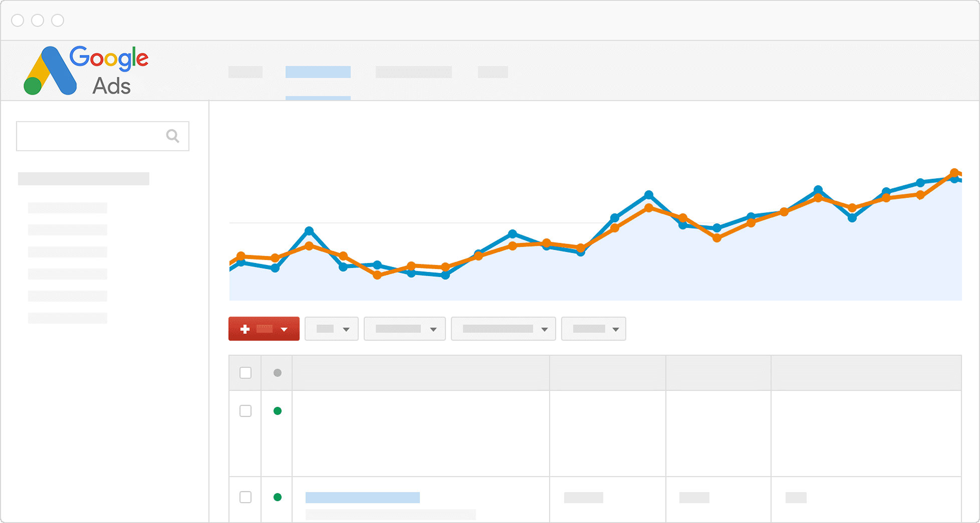Screen dimensions: 980x523
Task: Open the widest gray dropdown in toolbar
Action: (503, 329)
